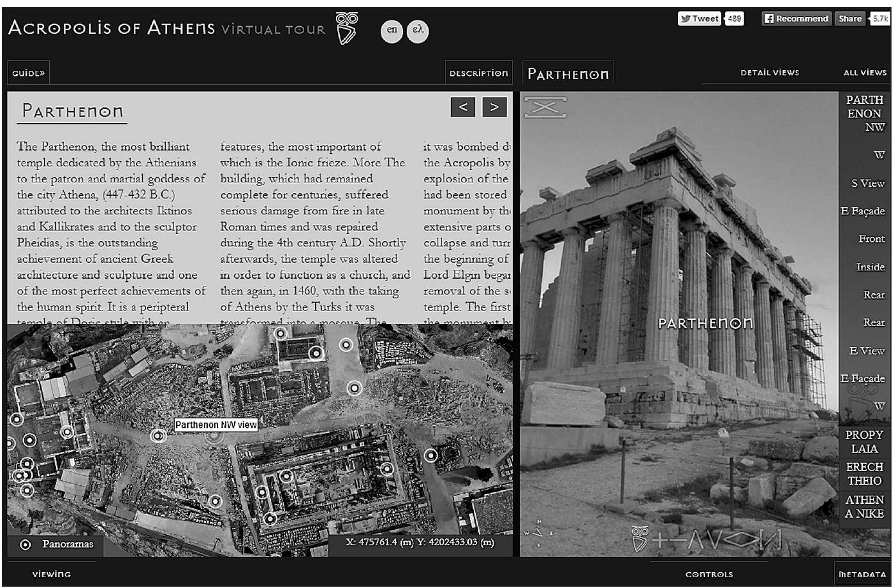This screenshot has width=896, height=588.
Task: Zoom in using the plus panorama control
Action: click(659, 540)
